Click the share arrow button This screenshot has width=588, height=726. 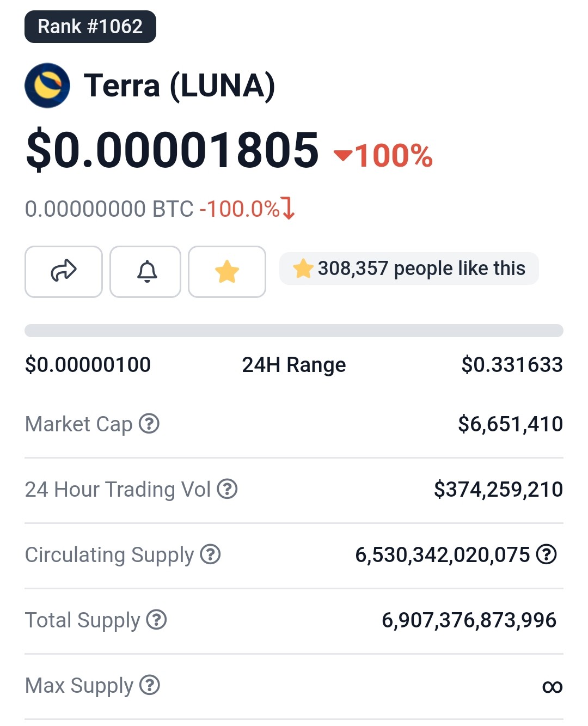coord(64,272)
